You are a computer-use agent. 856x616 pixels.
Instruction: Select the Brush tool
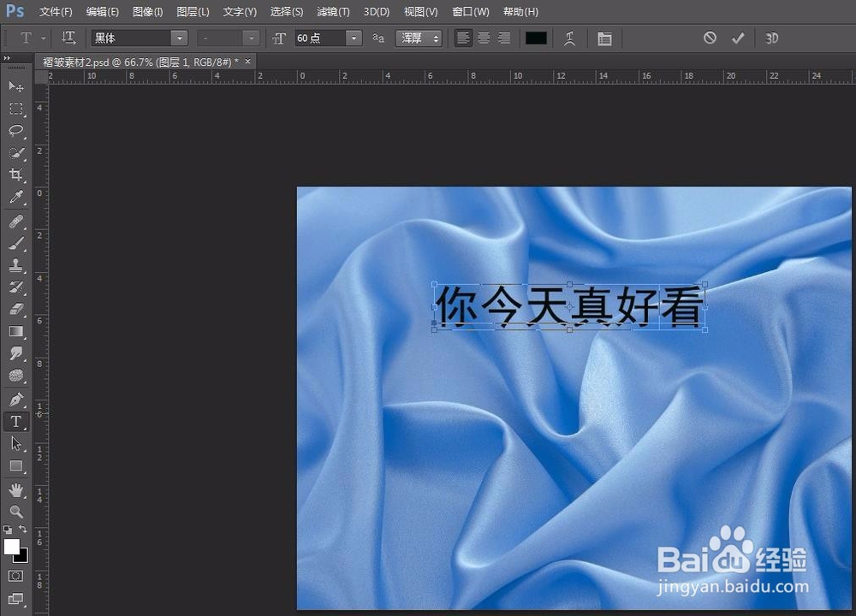pyautogui.click(x=15, y=243)
